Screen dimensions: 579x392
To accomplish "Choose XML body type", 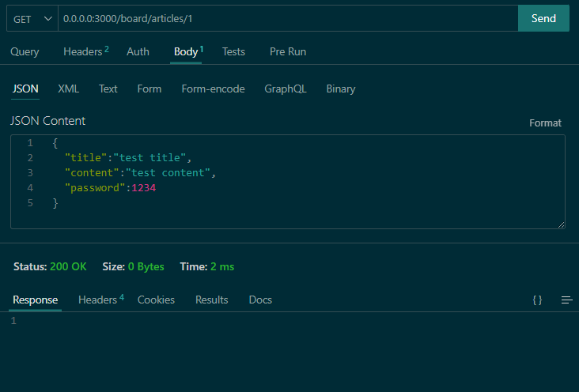I will [68, 89].
